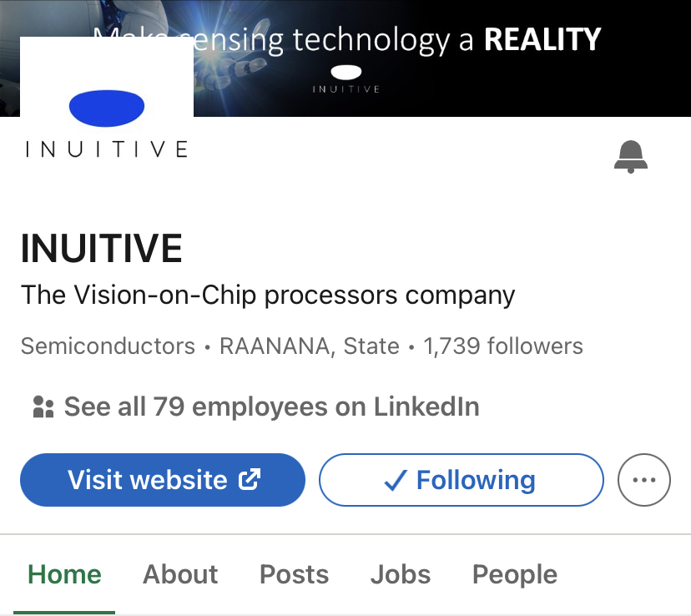This screenshot has width=691, height=616.
Task: Toggle the Following button to unfollow
Action: [461, 480]
